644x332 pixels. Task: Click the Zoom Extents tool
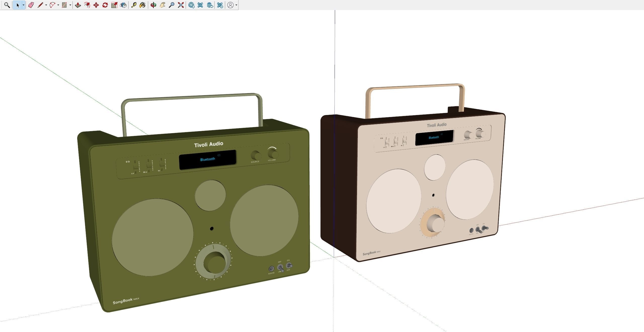tap(181, 5)
